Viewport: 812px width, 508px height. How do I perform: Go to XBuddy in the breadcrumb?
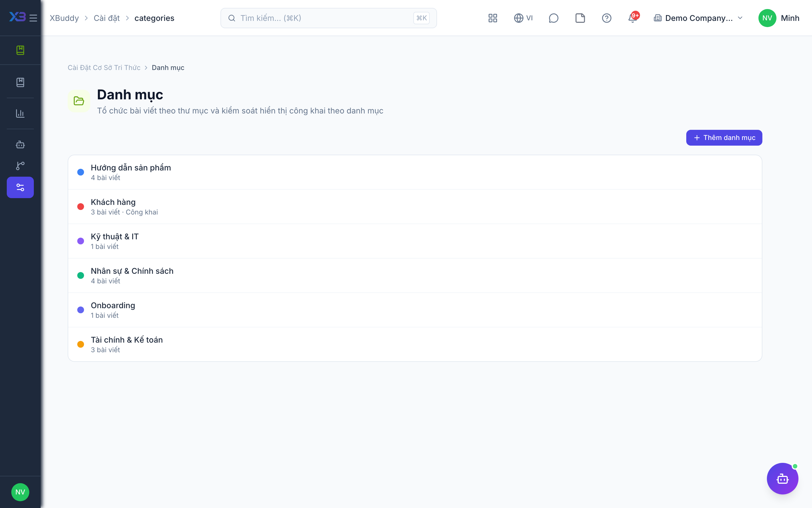pyautogui.click(x=64, y=18)
